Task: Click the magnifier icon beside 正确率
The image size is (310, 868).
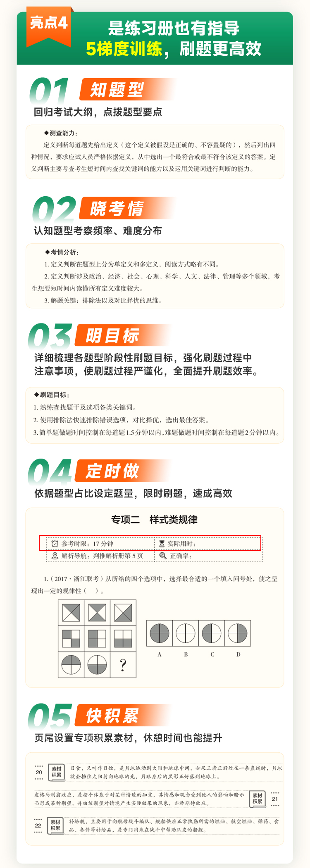Action: click(163, 556)
